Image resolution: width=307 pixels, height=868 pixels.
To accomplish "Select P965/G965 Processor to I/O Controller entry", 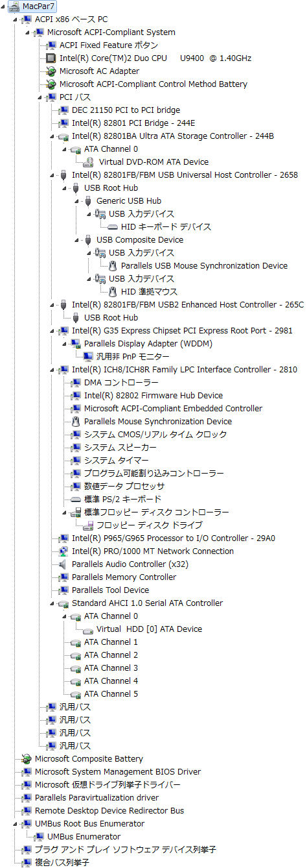I will pos(174,538).
